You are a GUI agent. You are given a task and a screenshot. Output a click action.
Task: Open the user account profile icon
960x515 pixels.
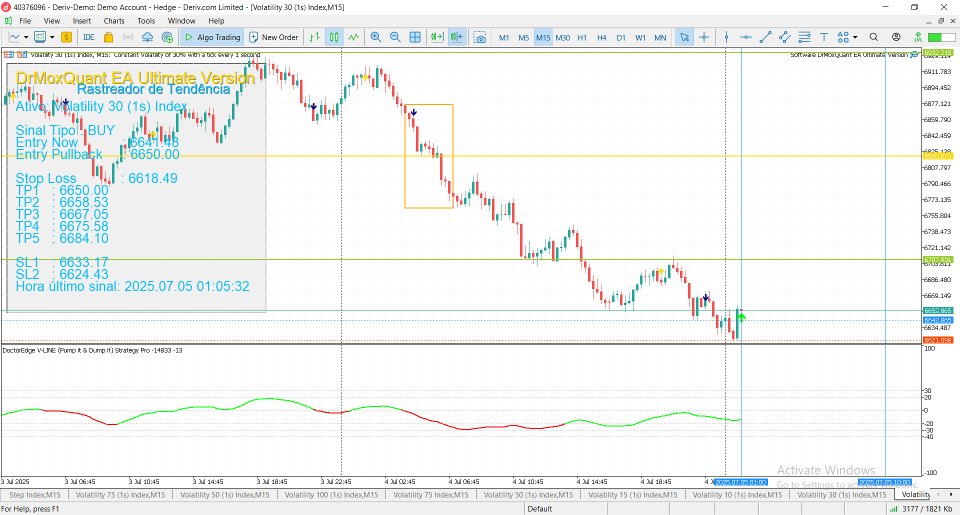(896, 37)
